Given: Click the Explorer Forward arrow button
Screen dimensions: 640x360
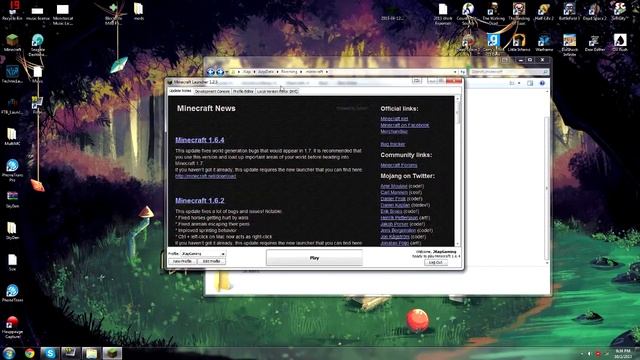Looking at the screenshot, I should [220, 72].
